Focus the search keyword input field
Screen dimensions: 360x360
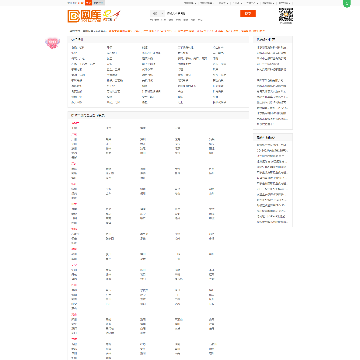click(x=202, y=14)
